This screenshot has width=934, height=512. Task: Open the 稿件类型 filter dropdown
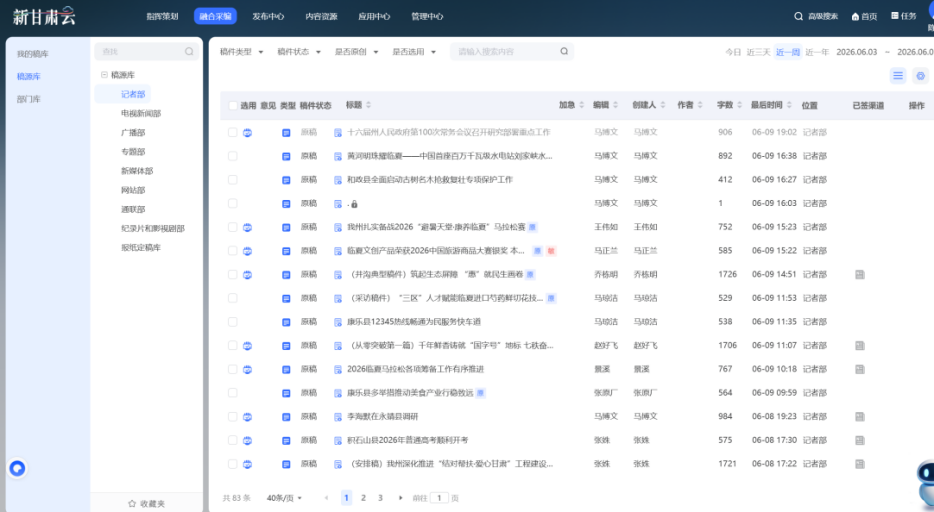point(241,52)
